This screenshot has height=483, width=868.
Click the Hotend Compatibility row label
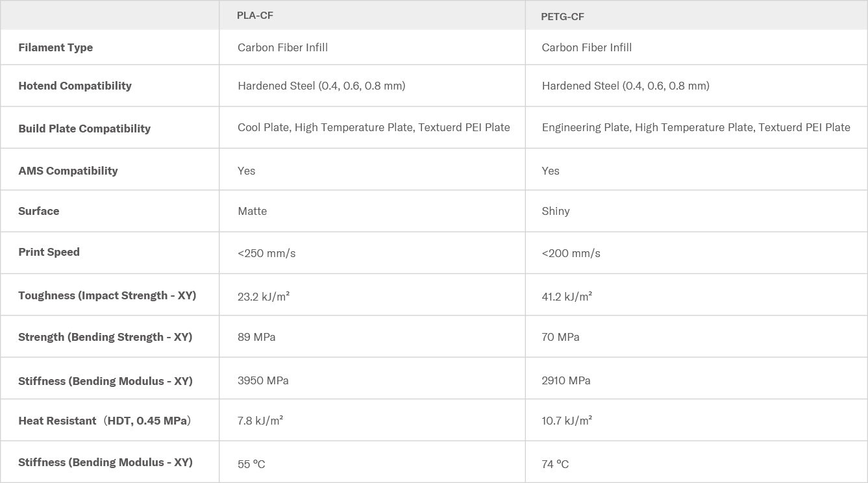pos(75,86)
